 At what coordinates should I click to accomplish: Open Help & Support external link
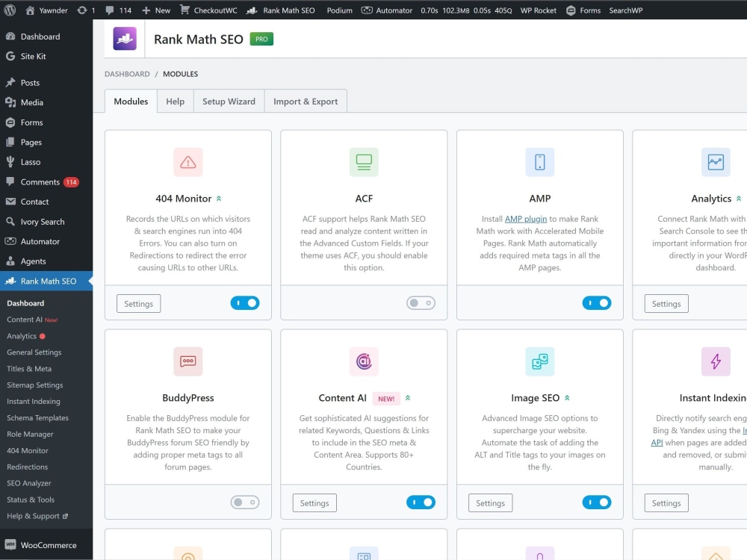click(37, 516)
